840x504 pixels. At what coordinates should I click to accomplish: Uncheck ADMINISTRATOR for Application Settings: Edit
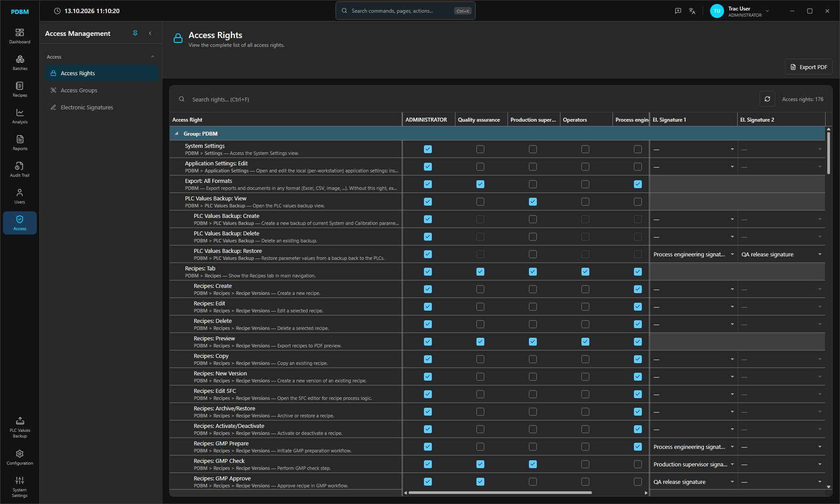(x=428, y=167)
